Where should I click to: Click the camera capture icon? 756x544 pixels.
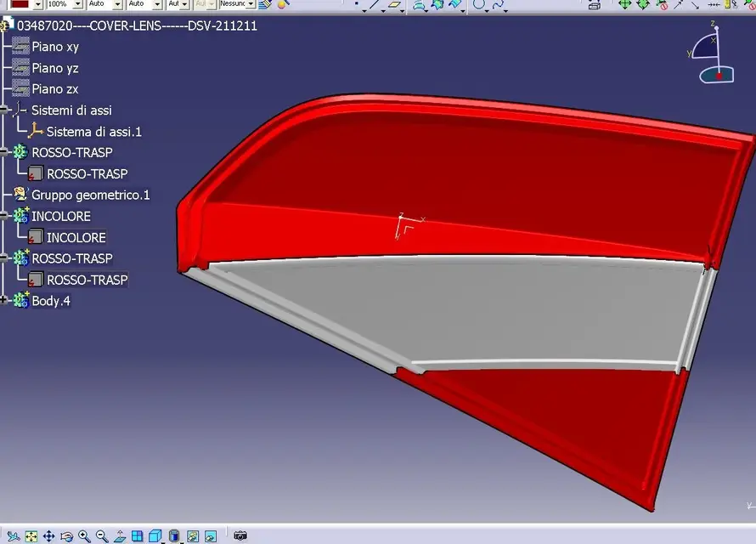pos(240,536)
